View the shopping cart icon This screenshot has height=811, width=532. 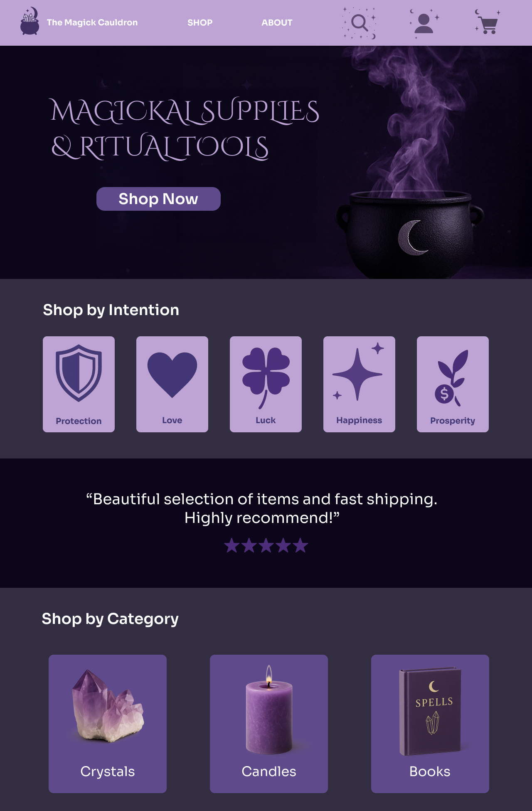[488, 22]
